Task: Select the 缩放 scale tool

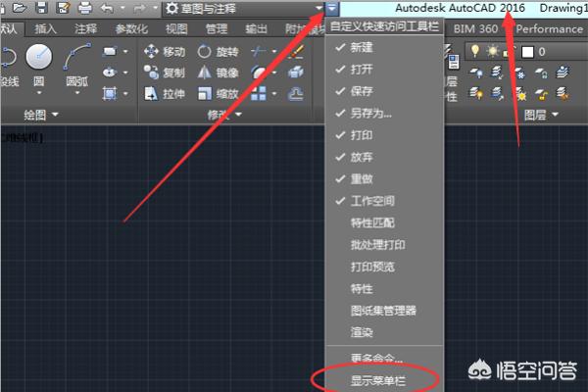Action: coord(219,93)
